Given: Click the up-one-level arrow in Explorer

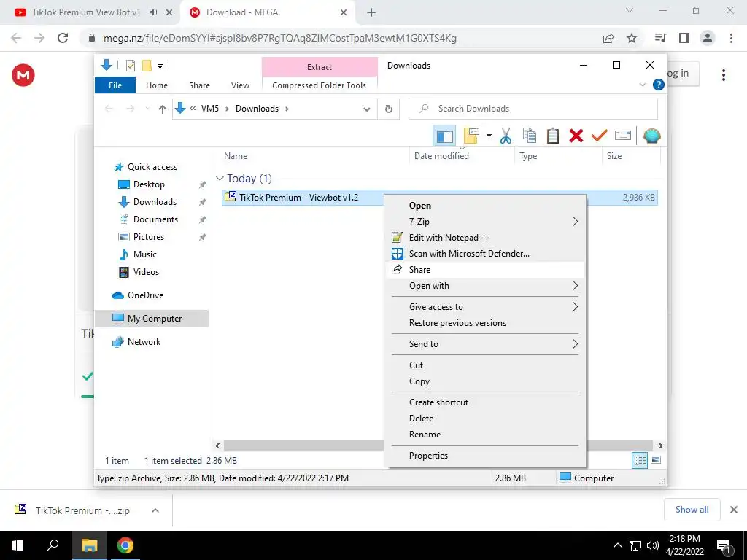Looking at the screenshot, I should (x=163, y=109).
